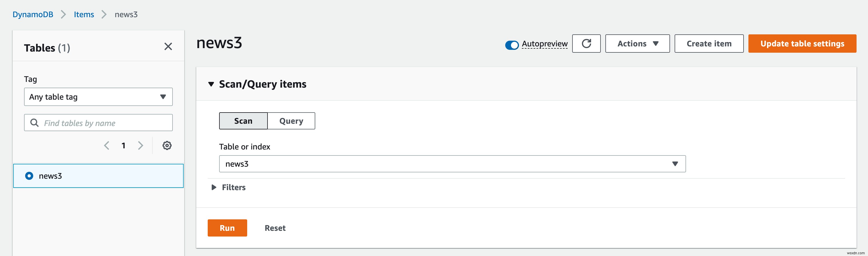The image size is (868, 256).
Task: Refresh the news3 item list
Action: point(586,44)
